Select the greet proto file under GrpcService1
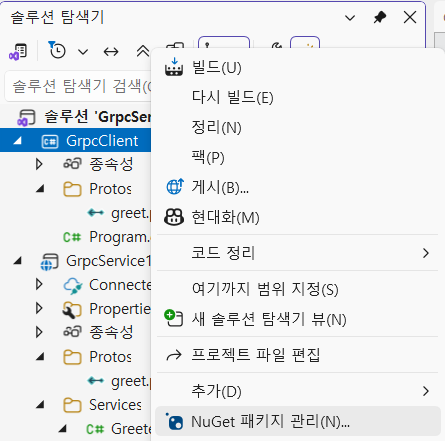 [x=131, y=381]
